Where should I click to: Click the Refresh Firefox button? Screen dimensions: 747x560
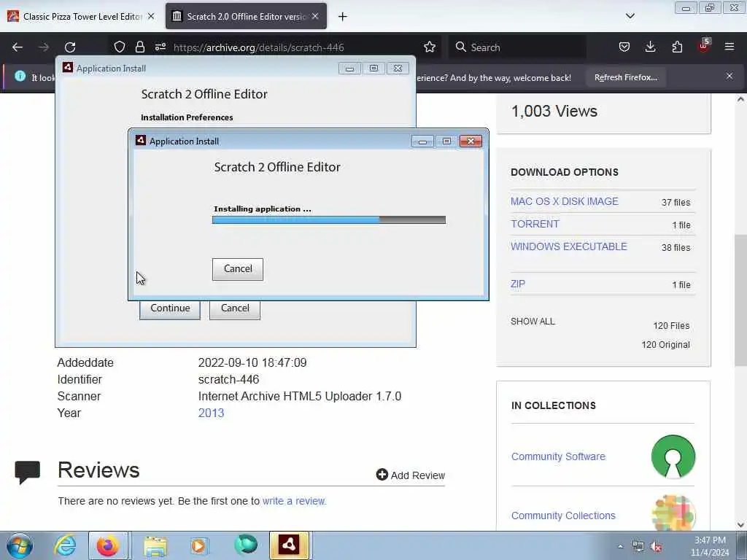[x=625, y=77]
